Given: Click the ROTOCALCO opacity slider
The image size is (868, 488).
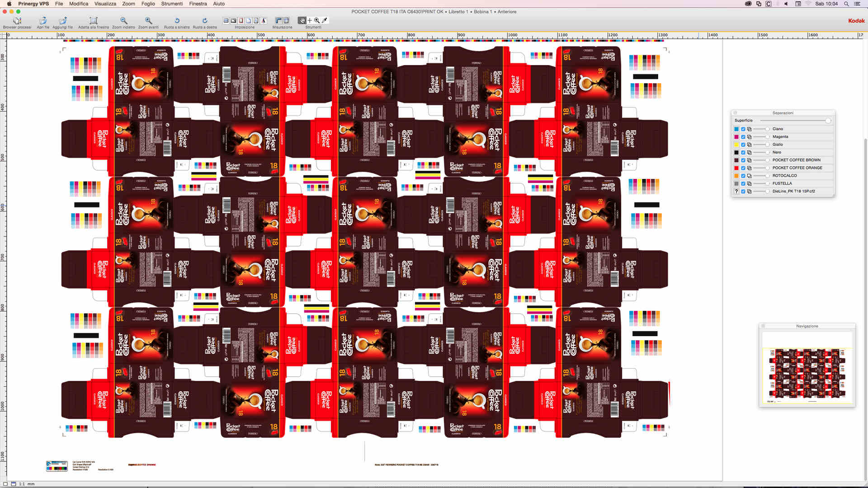Looking at the screenshot, I should (x=761, y=176).
